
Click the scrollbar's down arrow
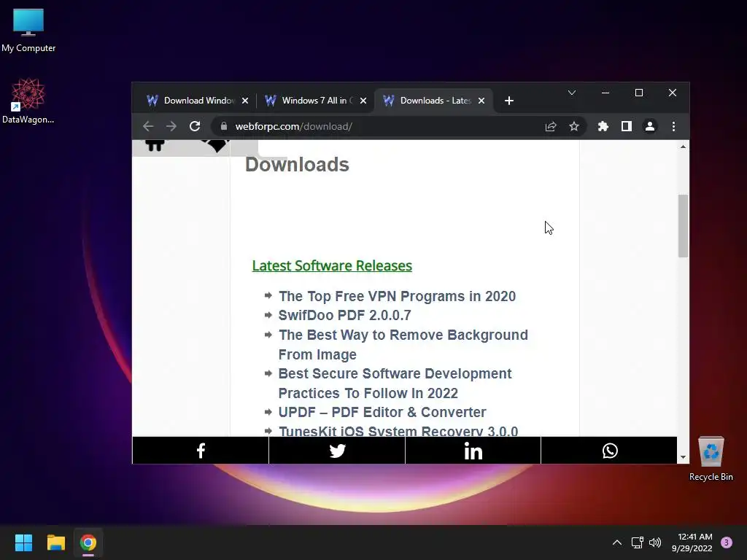pyautogui.click(x=683, y=457)
